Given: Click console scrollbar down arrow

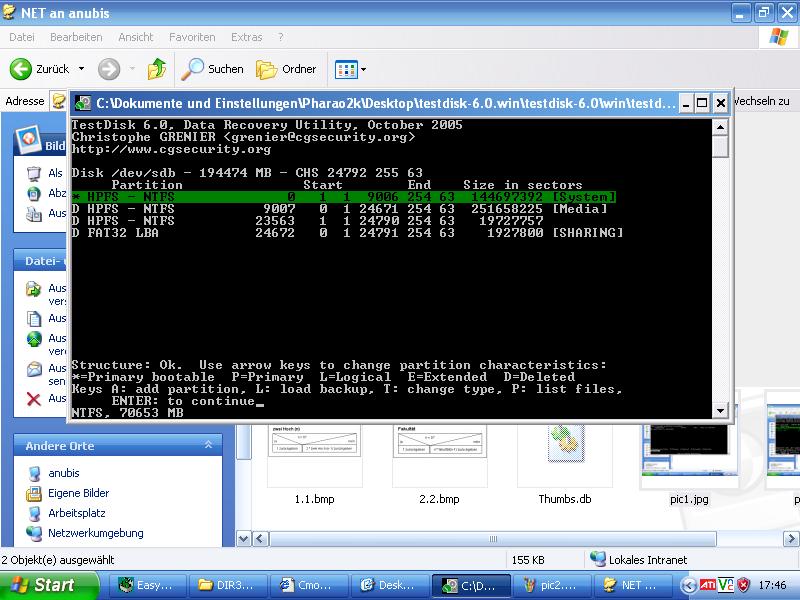Looking at the screenshot, I should coord(720,410).
